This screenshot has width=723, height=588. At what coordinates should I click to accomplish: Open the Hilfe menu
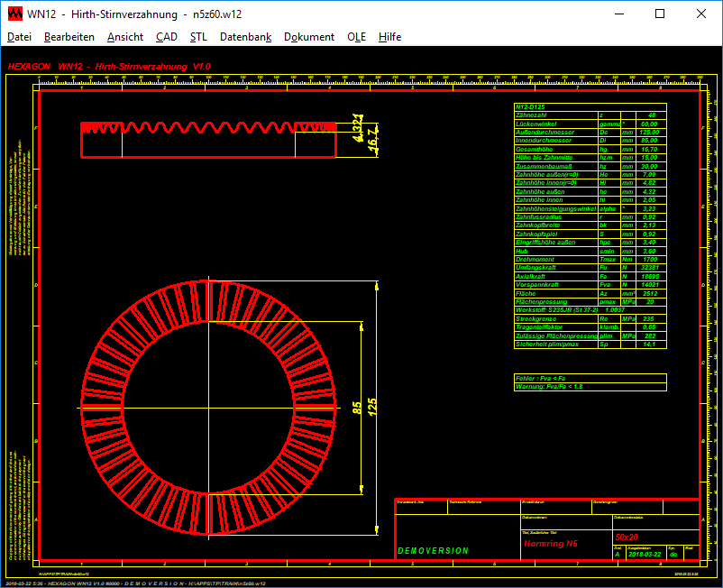389,37
